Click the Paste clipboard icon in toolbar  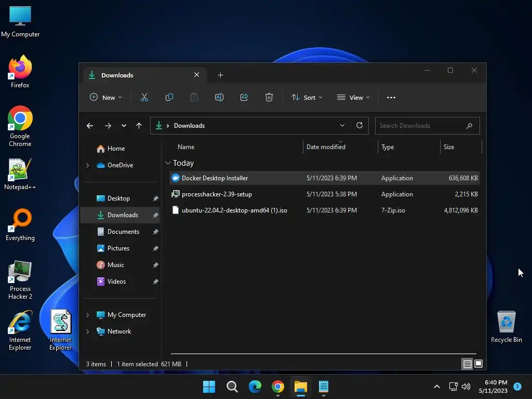tap(194, 97)
